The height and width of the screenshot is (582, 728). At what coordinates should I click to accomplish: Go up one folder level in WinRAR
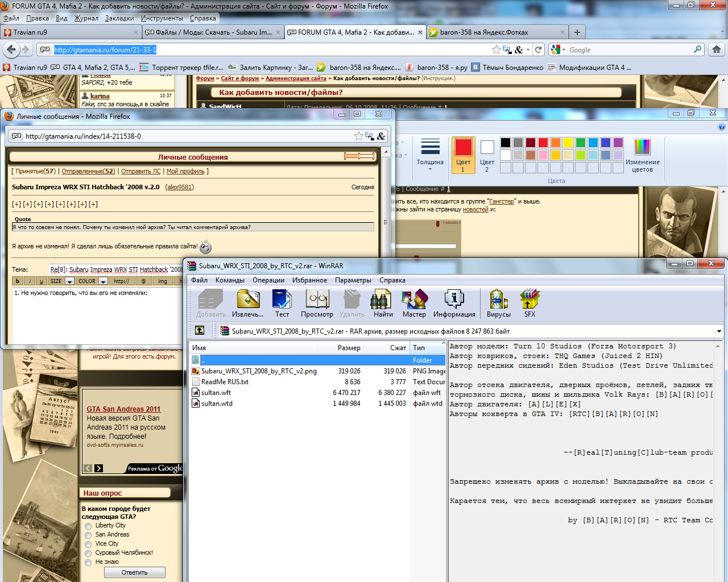point(200,330)
